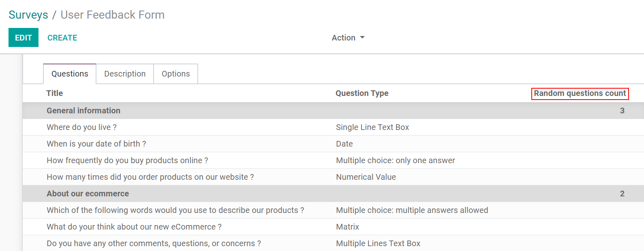Screen dimensions: 644x251
Task: Click the Date question type cell
Action: [x=344, y=144]
